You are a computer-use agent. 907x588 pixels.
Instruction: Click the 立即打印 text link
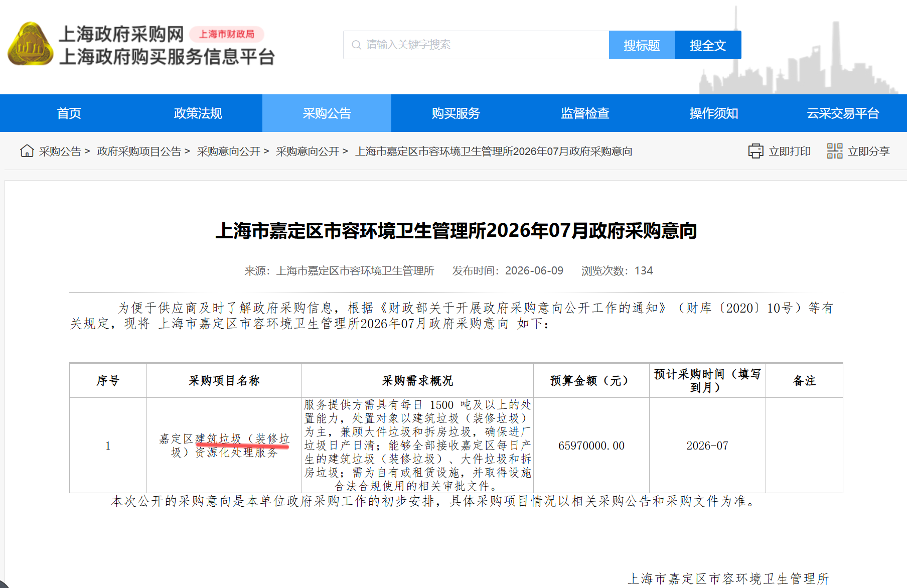tap(790, 152)
